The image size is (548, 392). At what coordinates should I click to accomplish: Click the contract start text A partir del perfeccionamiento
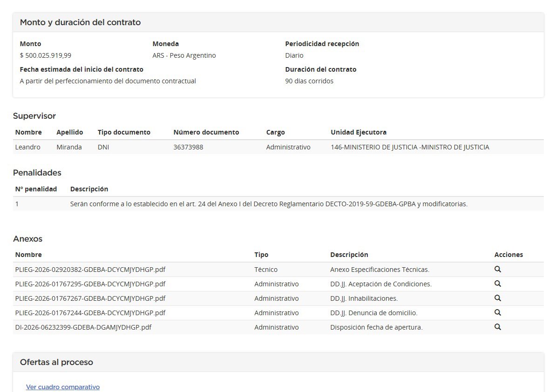pos(108,81)
